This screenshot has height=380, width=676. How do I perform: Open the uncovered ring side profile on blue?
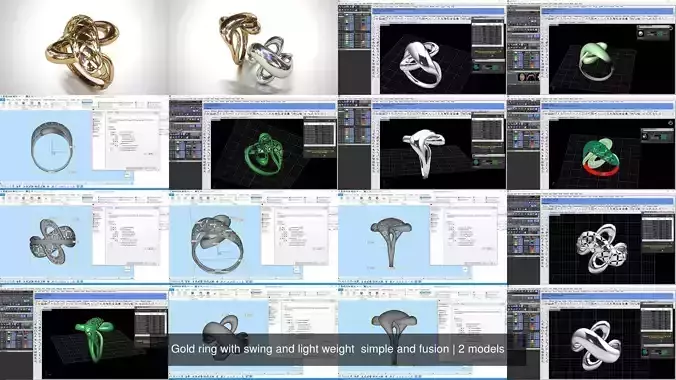pos(422,237)
